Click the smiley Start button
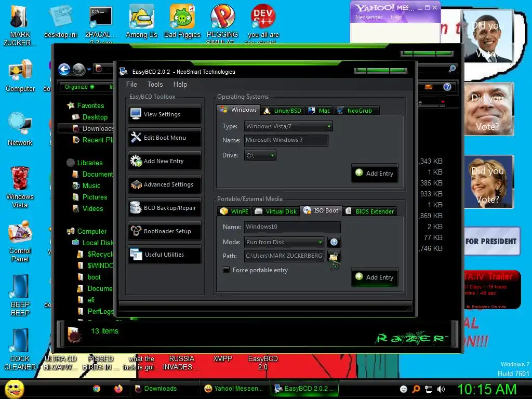532x399 pixels. [14, 389]
